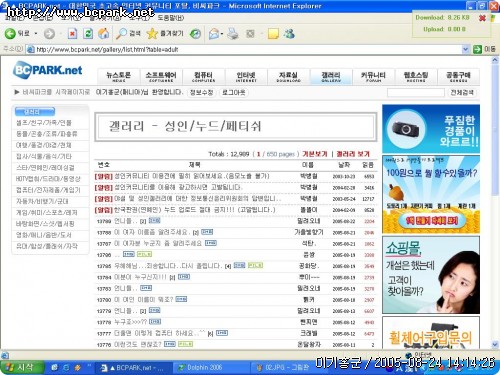Viewport: 500px width, 375px height.
Task: Open sidebar category 바탕화면/스샷/웹서핑
Action: click(x=45, y=224)
